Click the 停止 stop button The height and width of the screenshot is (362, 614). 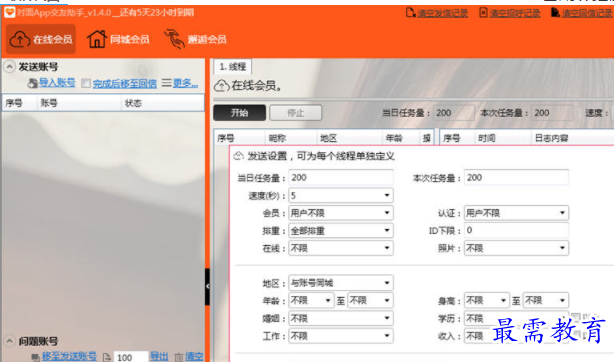tap(296, 113)
